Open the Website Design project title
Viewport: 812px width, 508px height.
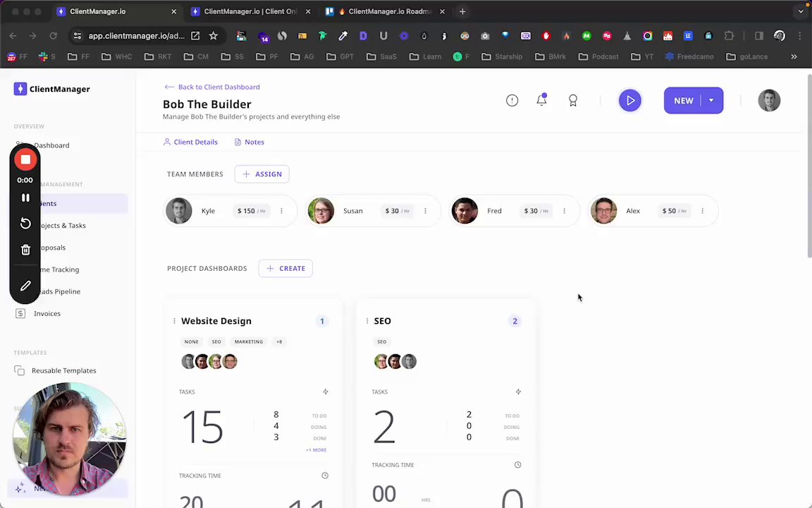point(216,322)
